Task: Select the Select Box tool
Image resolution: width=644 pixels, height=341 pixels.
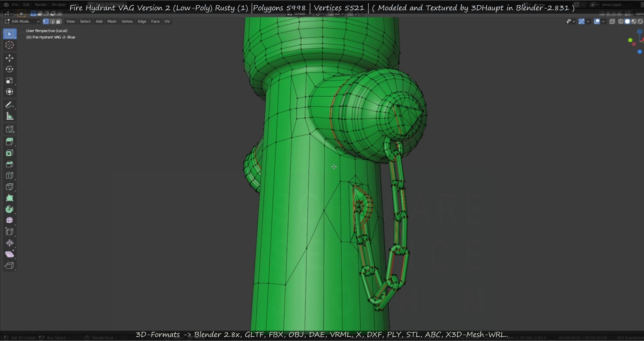Action: pyautogui.click(x=10, y=34)
